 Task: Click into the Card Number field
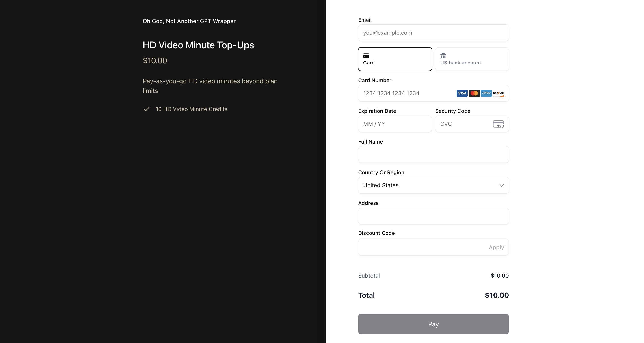click(x=405, y=93)
